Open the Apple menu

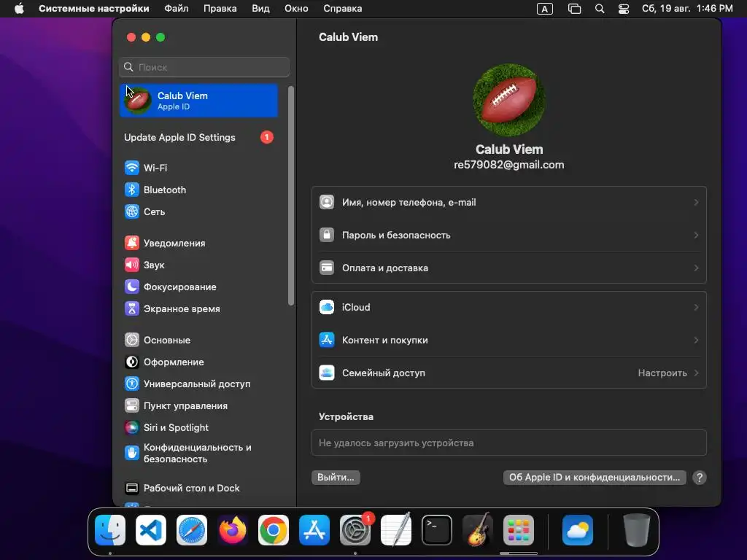click(19, 9)
